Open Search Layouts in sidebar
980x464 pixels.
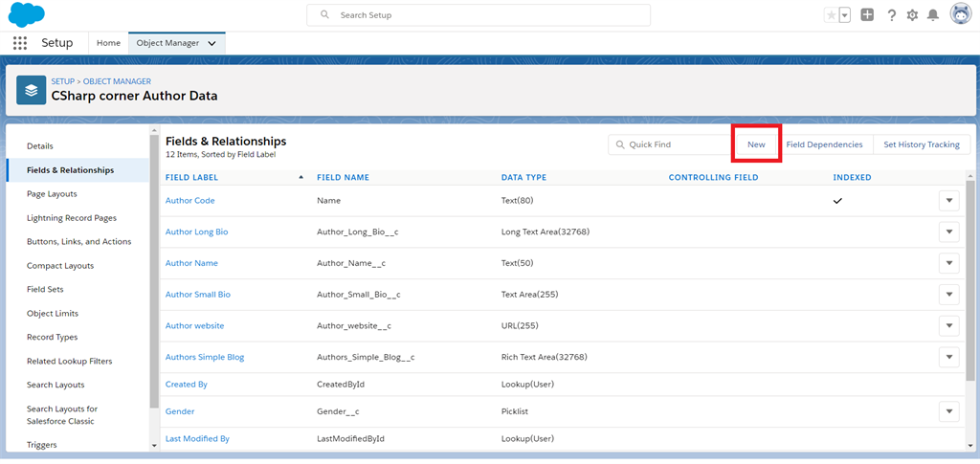point(56,385)
